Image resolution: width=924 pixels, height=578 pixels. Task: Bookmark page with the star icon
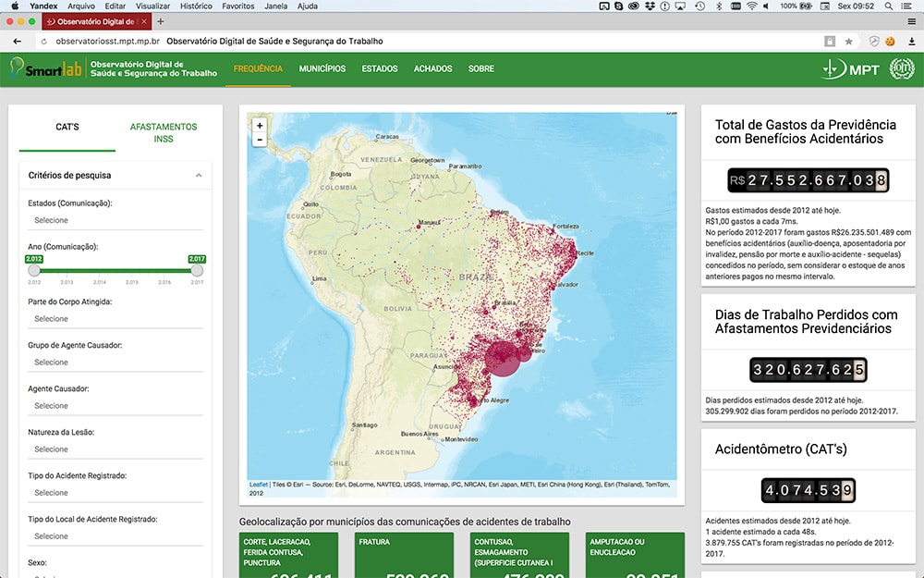coord(848,42)
